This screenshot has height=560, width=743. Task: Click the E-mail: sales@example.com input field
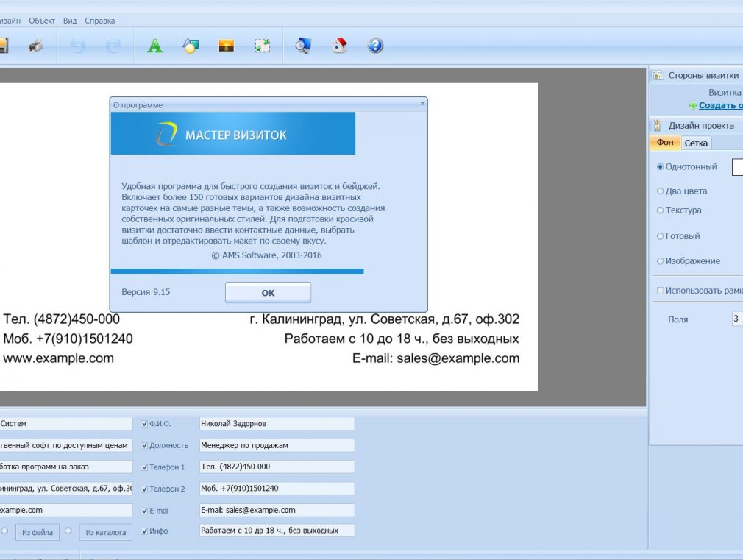point(277,510)
